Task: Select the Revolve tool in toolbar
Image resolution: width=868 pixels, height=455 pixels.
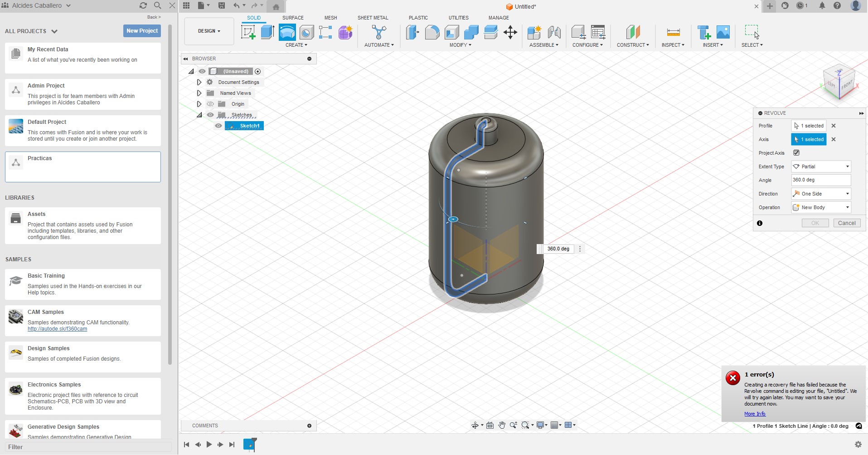Action: [x=287, y=32]
